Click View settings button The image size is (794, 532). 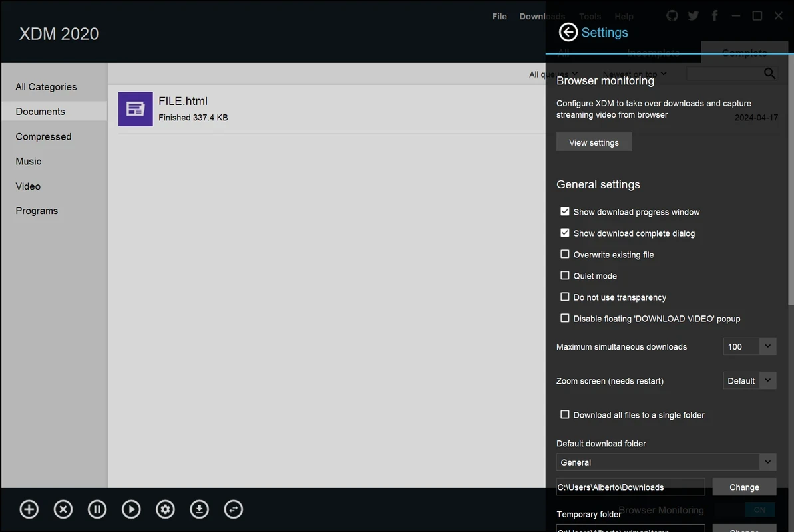[594, 142]
